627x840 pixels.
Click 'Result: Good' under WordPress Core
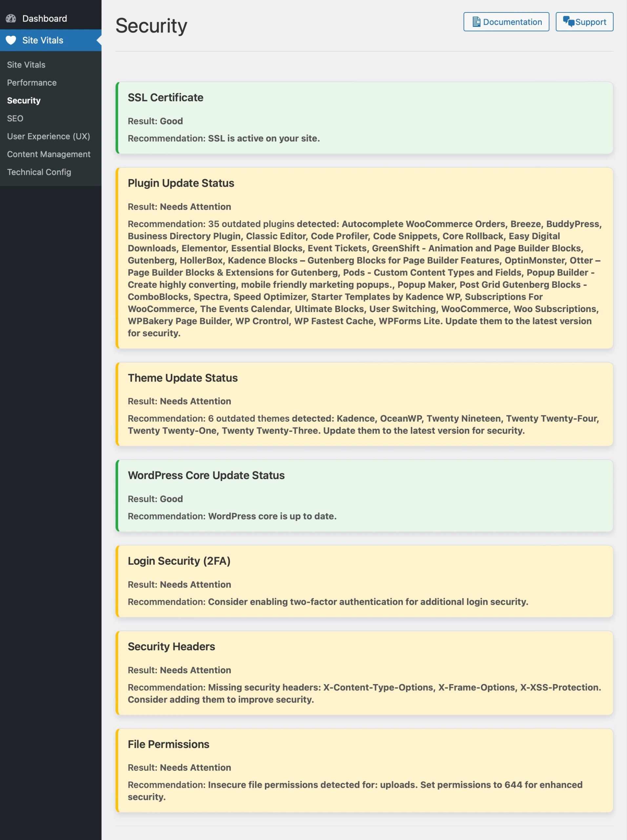[155, 499]
